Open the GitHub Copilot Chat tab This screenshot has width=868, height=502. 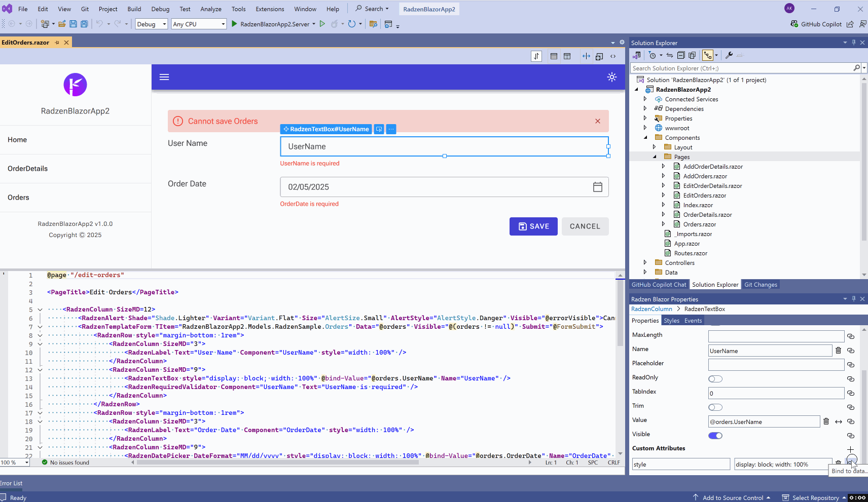659,285
